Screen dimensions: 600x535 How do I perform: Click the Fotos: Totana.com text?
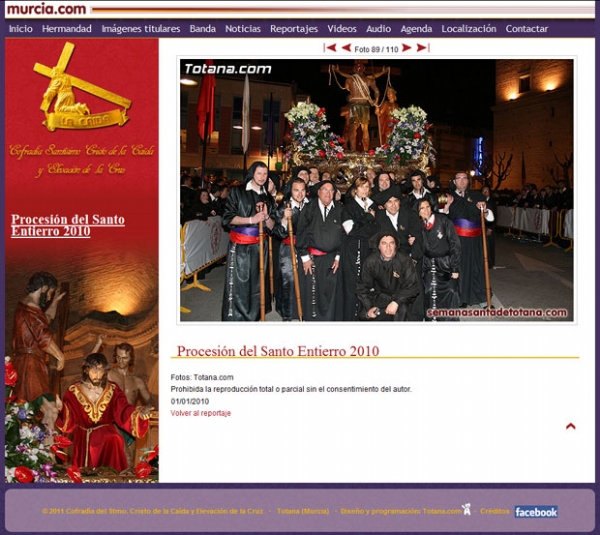(202, 377)
